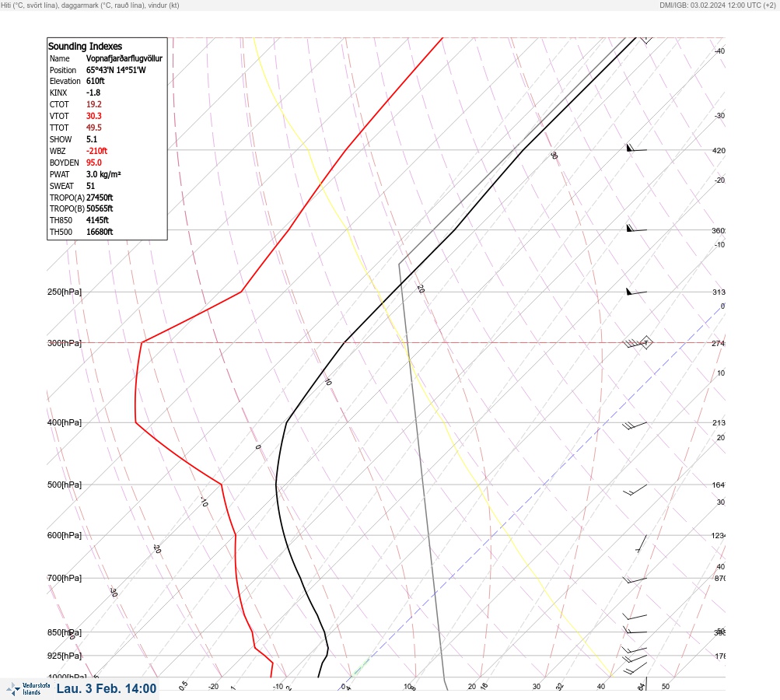Viewport: 780px width, 700px height.
Task: Click the position value 65°43'N 14°51'W
Action: 116,70
